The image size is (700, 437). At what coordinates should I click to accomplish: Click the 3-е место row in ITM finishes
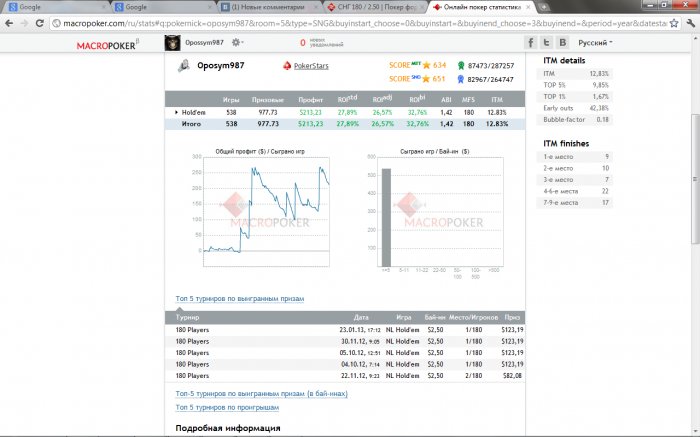tap(575, 179)
